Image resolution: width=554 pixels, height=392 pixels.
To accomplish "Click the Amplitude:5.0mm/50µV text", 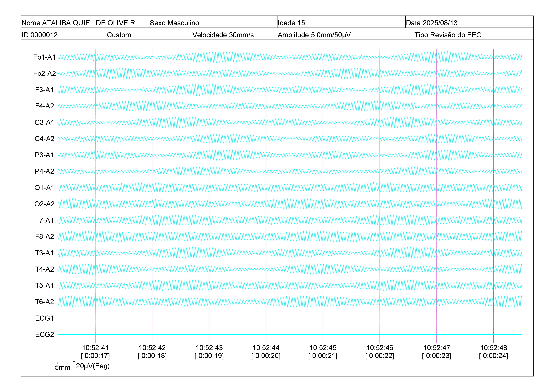I will tap(314, 35).
